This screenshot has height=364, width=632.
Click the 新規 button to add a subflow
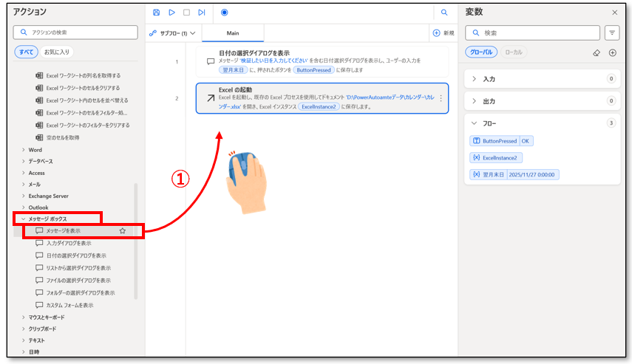(444, 33)
